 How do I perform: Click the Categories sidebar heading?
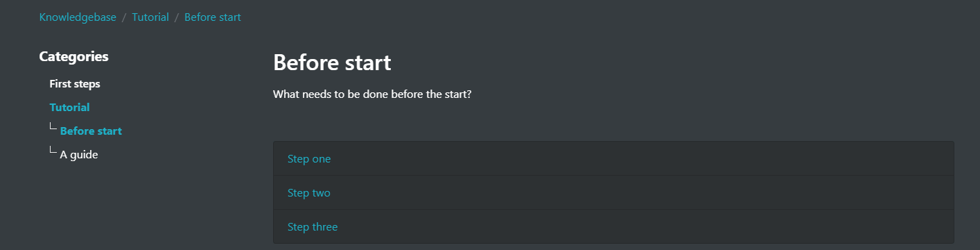tap(73, 57)
